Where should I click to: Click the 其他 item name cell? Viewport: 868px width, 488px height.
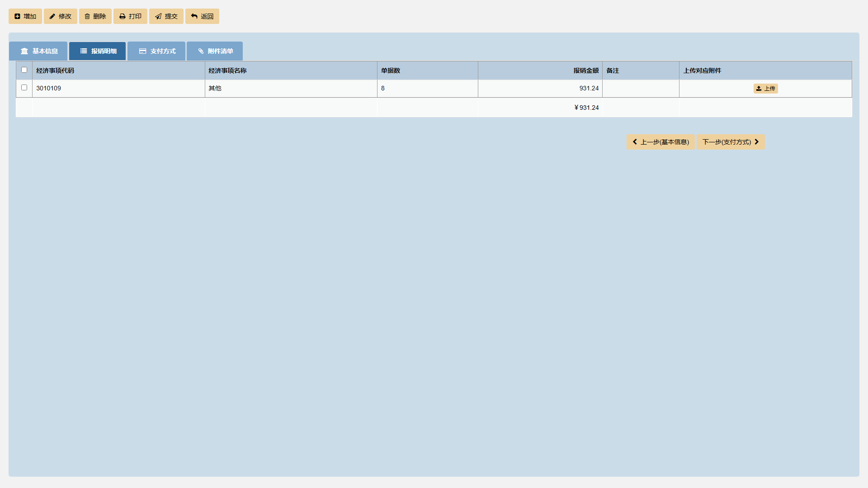pyautogui.click(x=291, y=89)
